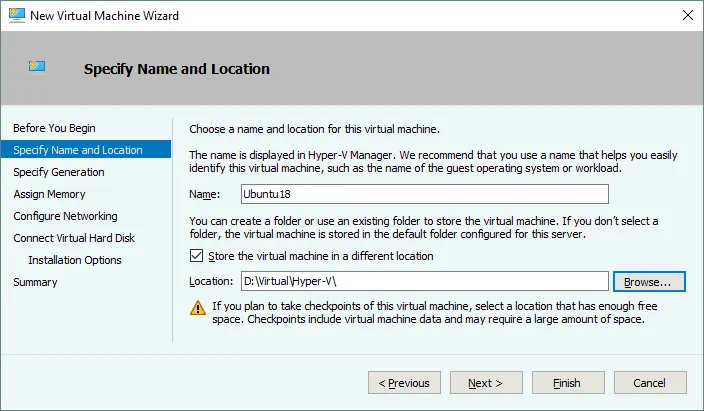Proceed with the Next button
The width and height of the screenshot is (704, 411).
(x=485, y=382)
